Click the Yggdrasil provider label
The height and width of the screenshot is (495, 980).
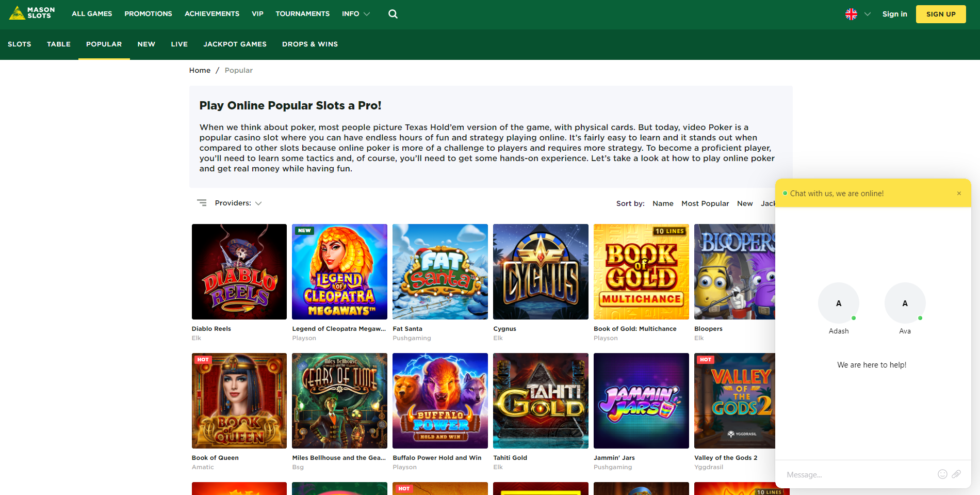pyautogui.click(x=709, y=467)
